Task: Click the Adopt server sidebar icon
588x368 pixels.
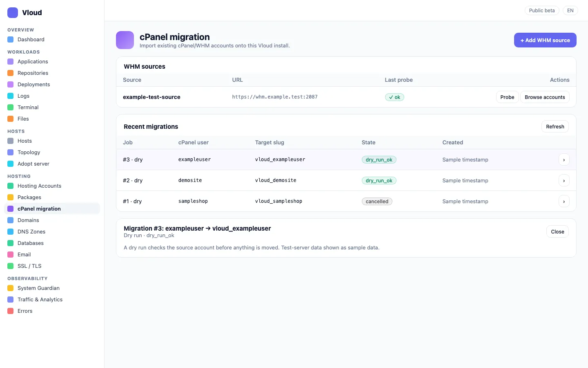Action: [x=11, y=164]
